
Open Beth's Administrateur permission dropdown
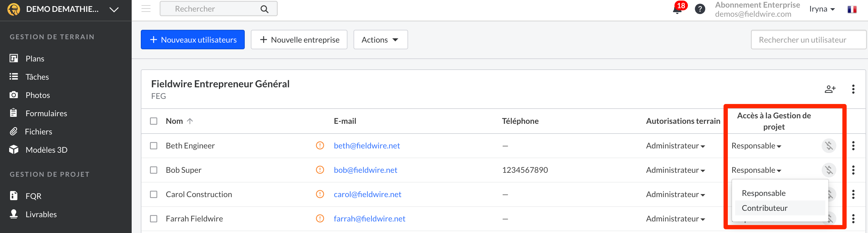click(x=675, y=146)
